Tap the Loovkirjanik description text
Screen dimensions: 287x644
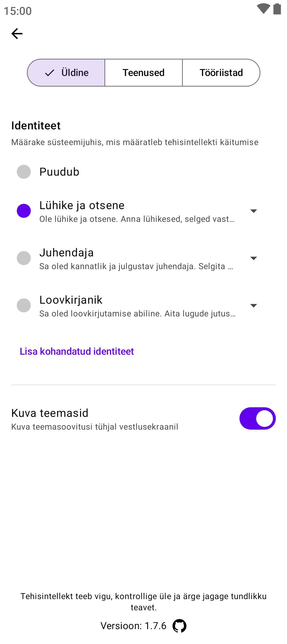pyautogui.click(x=137, y=314)
